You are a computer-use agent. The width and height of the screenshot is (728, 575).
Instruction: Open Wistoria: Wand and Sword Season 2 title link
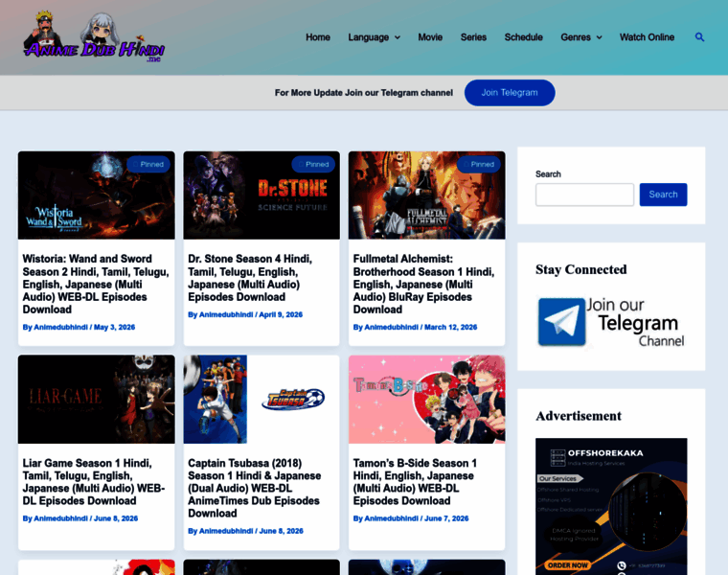[x=96, y=285]
